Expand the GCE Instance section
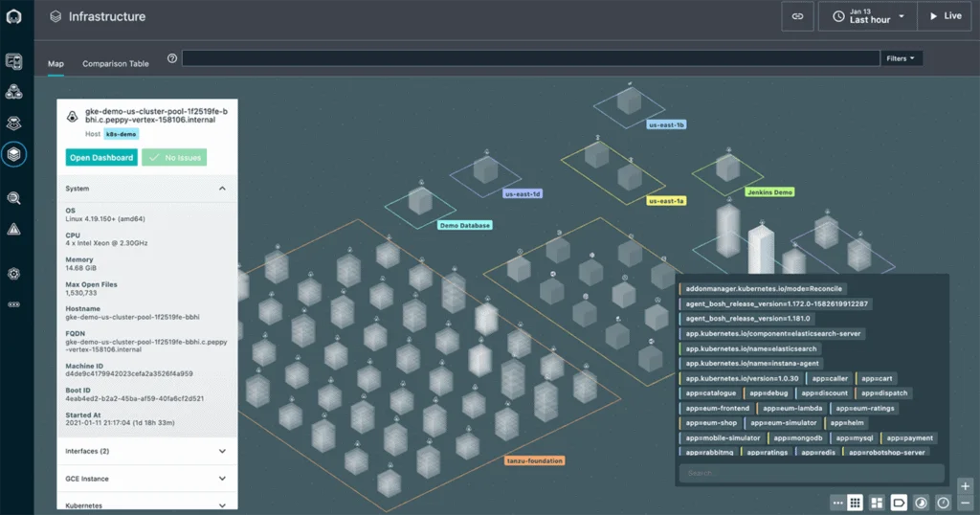The height and width of the screenshot is (515, 980). pos(146,479)
